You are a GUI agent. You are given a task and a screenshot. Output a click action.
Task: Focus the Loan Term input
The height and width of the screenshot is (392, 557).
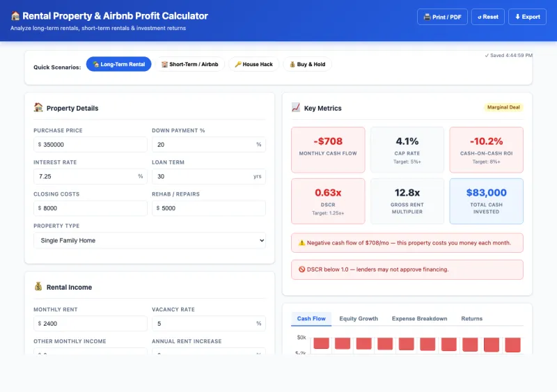(x=209, y=176)
